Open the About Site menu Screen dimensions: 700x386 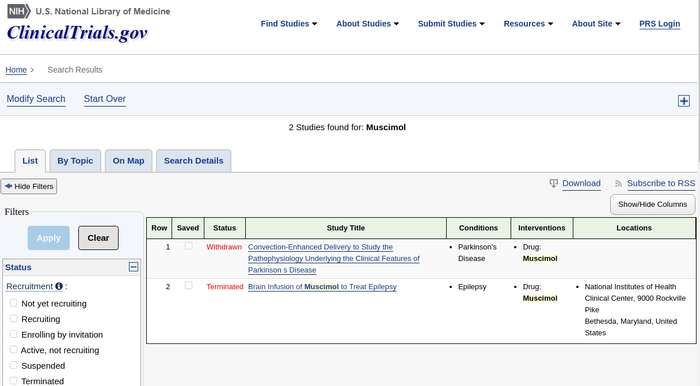pos(596,24)
